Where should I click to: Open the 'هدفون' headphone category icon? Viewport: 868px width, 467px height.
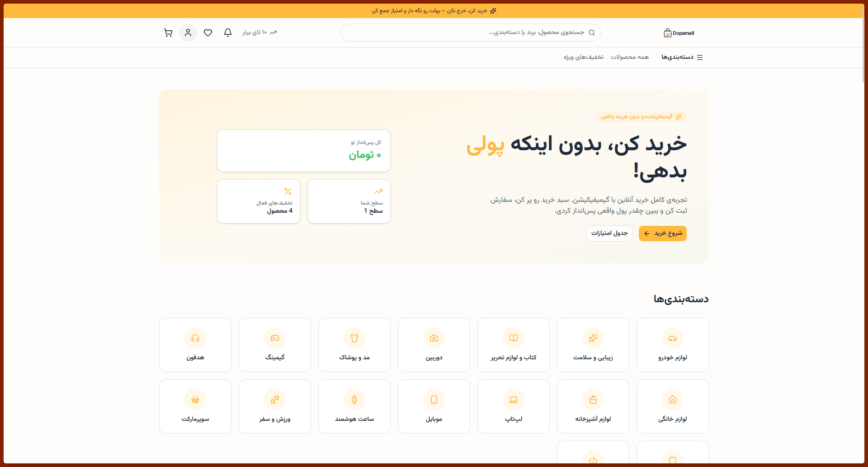tap(195, 338)
